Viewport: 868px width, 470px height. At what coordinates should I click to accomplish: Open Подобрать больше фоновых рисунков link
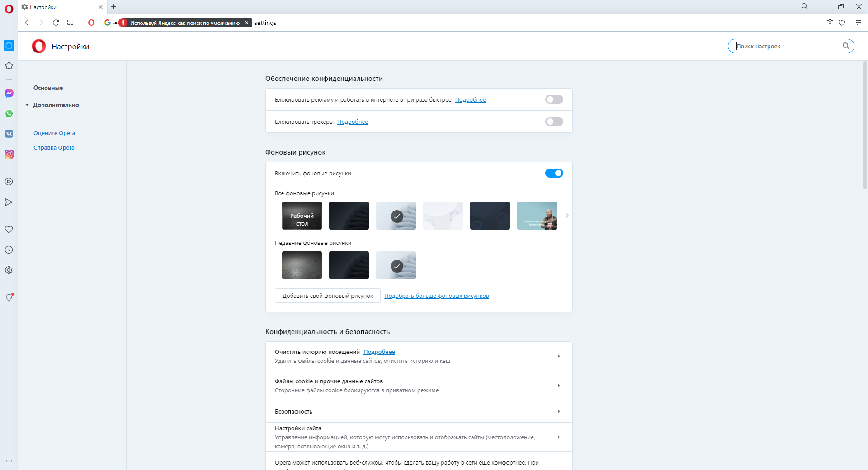coord(437,296)
